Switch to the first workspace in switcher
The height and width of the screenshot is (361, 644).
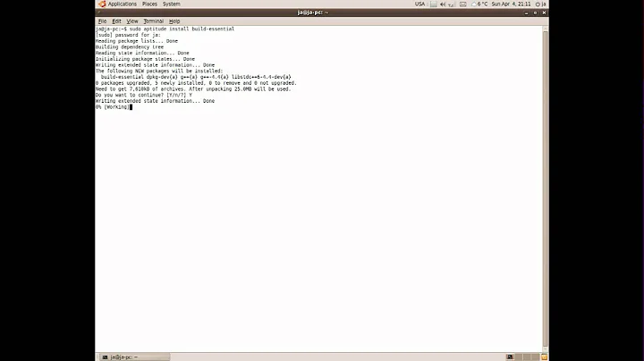coord(510,357)
